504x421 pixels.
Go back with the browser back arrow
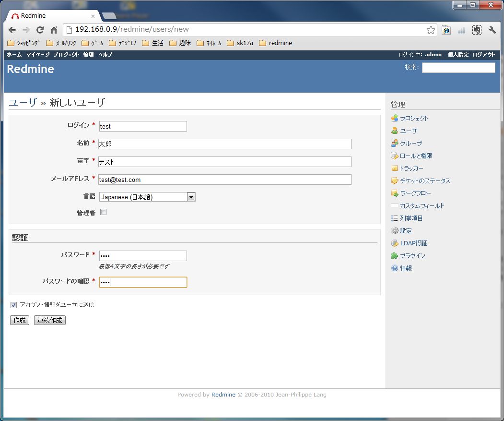[x=12, y=30]
